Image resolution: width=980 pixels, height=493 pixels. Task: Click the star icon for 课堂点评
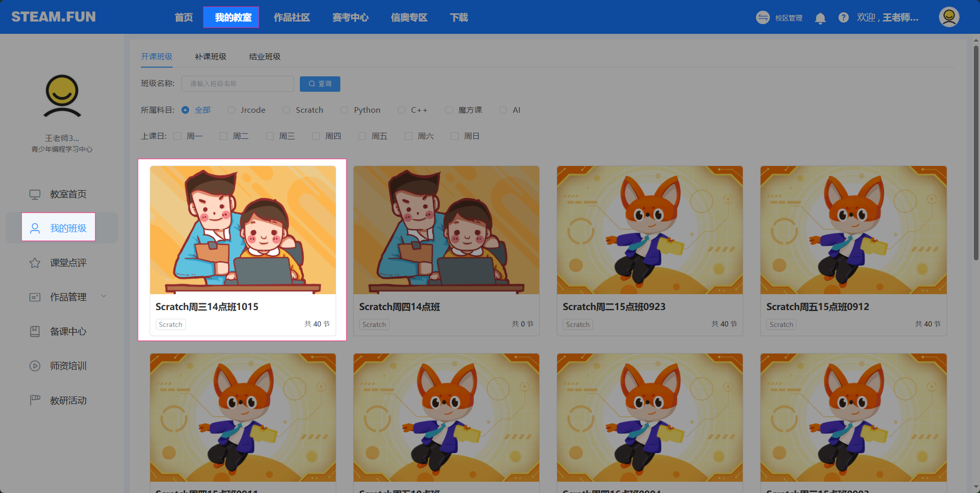(x=35, y=263)
